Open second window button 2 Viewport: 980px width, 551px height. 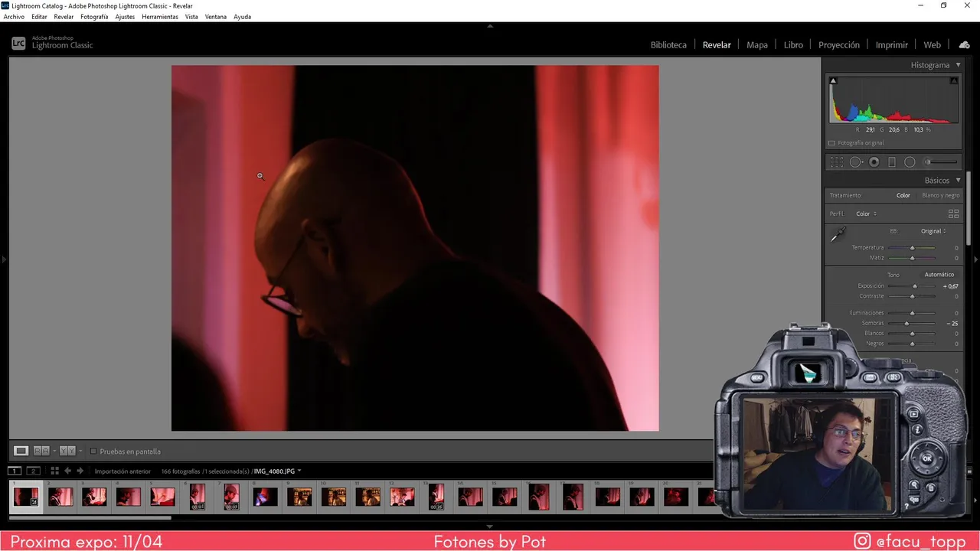33,471
